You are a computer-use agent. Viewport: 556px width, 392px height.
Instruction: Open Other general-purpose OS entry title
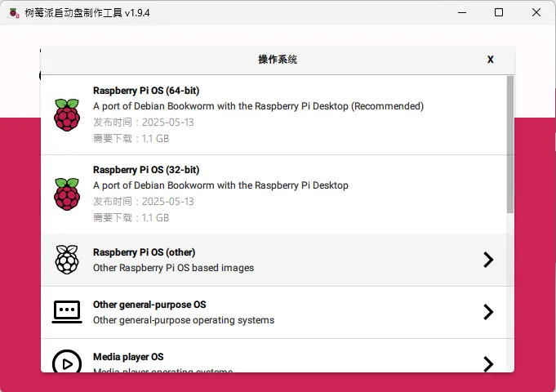(149, 305)
